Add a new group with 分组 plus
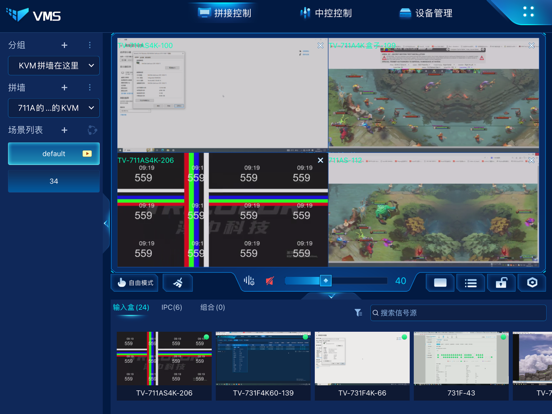This screenshot has height=414, width=552. pyautogui.click(x=64, y=45)
